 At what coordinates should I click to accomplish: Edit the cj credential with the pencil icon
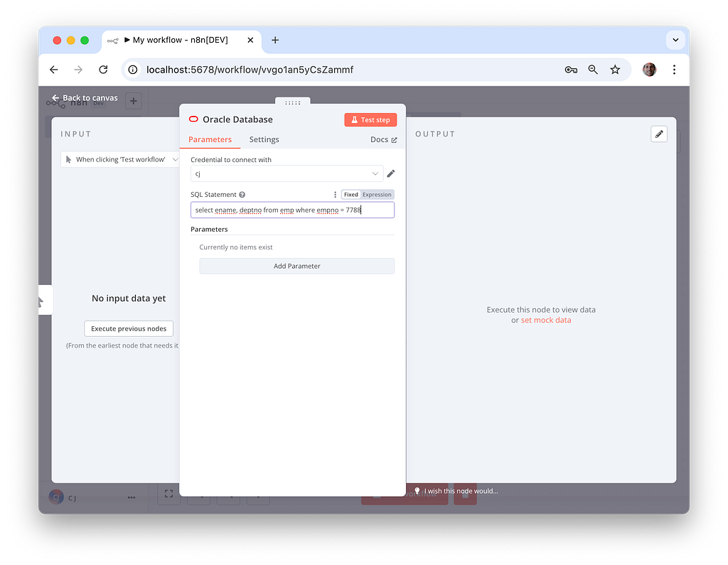pos(391,173)
